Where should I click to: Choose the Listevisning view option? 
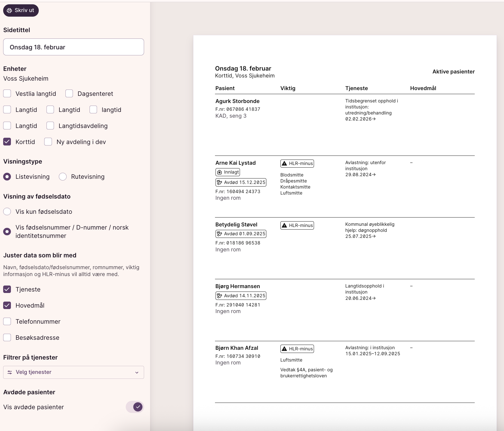coord(7,177)
